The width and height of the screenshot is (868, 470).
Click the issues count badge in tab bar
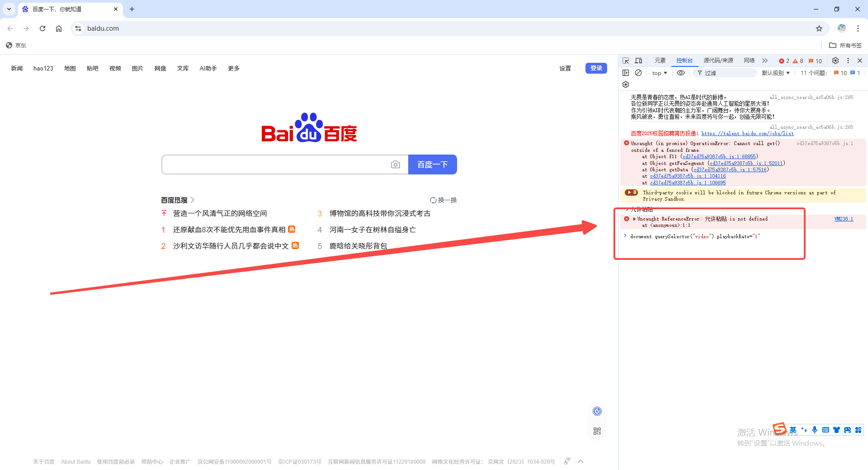click(816, 61)
